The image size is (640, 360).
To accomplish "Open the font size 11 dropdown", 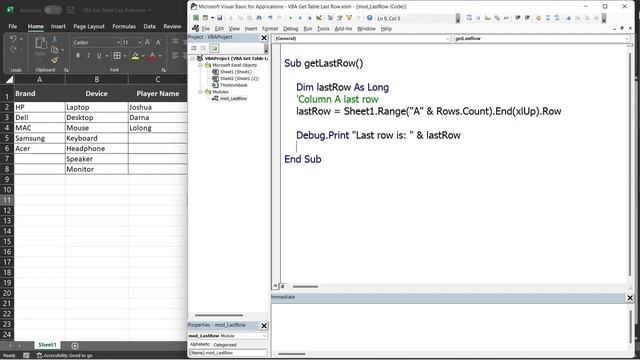I will (140, 42).
